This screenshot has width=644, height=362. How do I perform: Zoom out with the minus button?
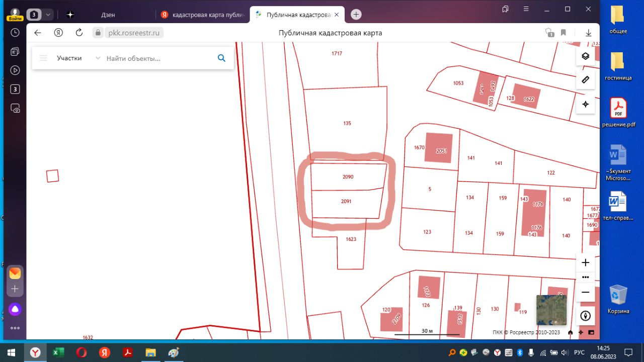pyautogui.click(x=585, y=292)
